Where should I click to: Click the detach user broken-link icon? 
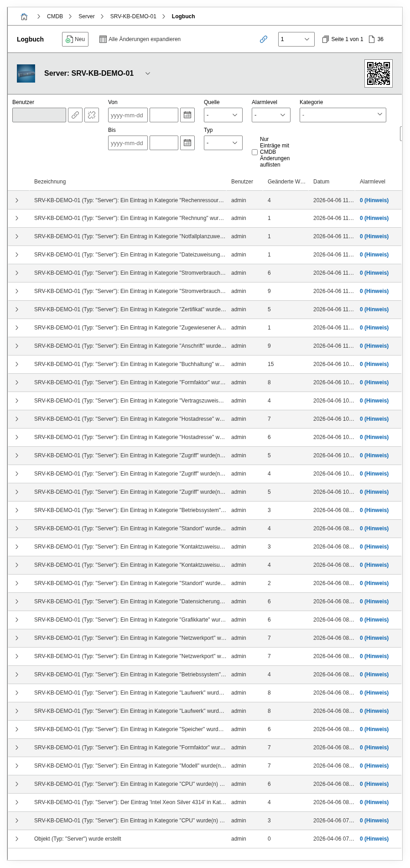[x=92, y=115]
